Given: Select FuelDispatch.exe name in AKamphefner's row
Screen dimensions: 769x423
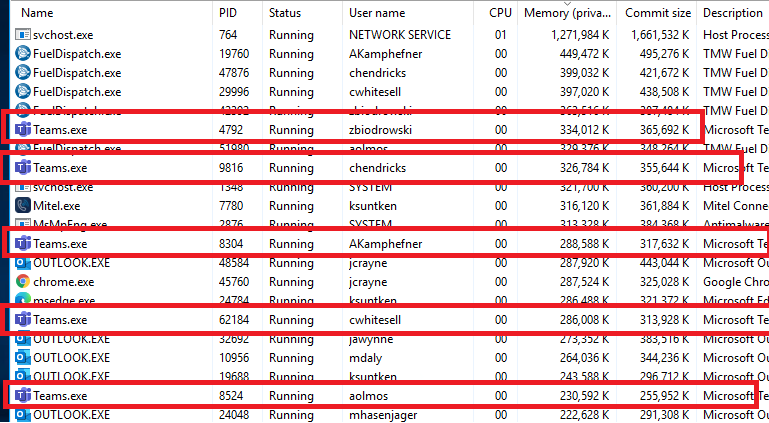Looking at the screenshot, I should click(77, 54).
